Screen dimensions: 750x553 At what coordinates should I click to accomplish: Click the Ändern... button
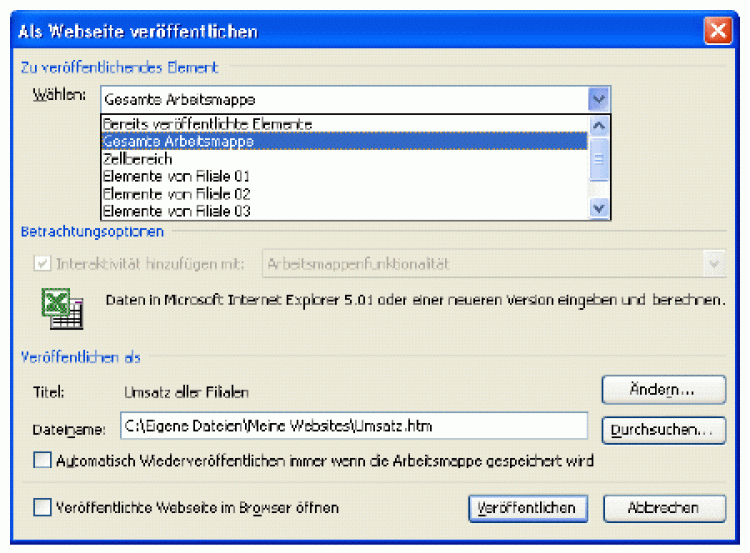pyautogui.click(x=663, y=388)
